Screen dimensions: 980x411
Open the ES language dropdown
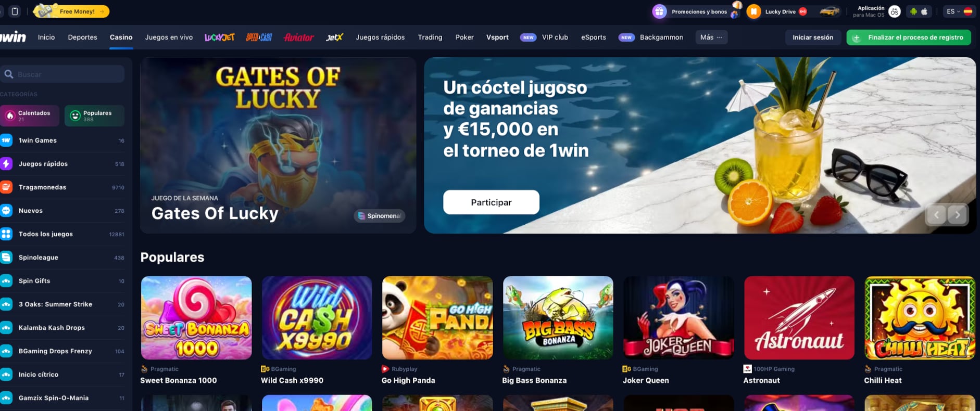coord(960,11)
